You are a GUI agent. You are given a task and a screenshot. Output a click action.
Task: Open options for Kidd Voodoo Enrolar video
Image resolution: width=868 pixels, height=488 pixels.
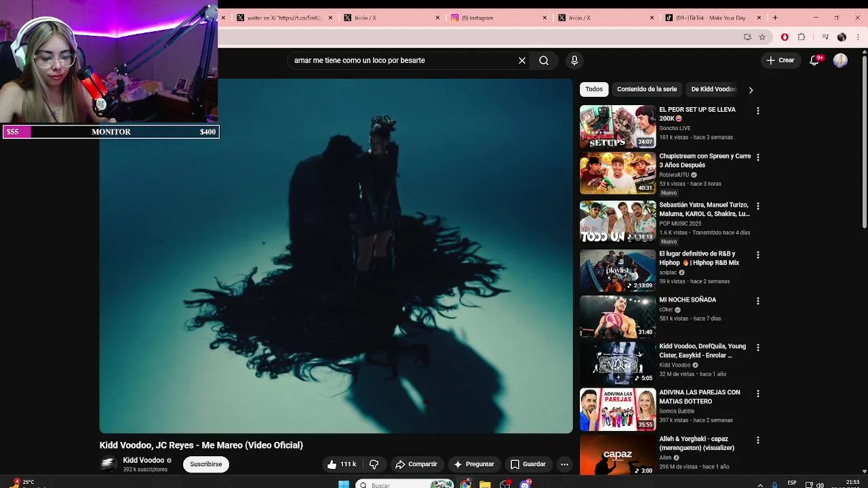click(x=758, y=348)
